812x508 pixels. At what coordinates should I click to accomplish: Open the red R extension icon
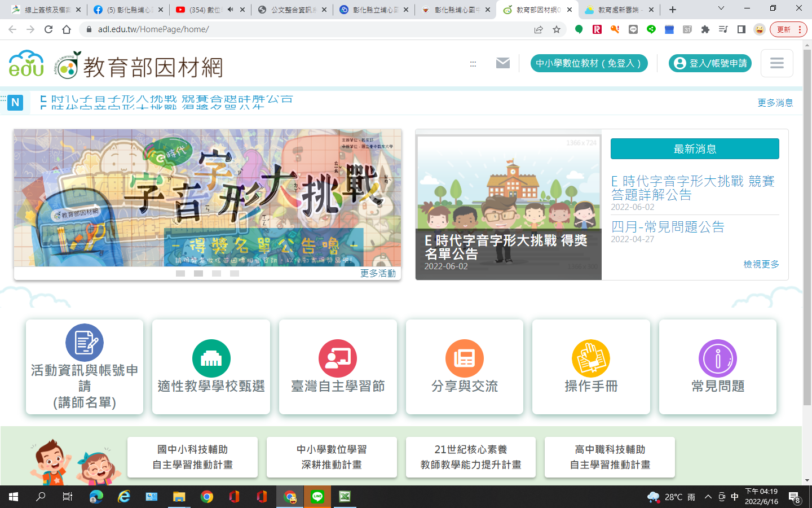pyautogui.click(x=597, y=29)
